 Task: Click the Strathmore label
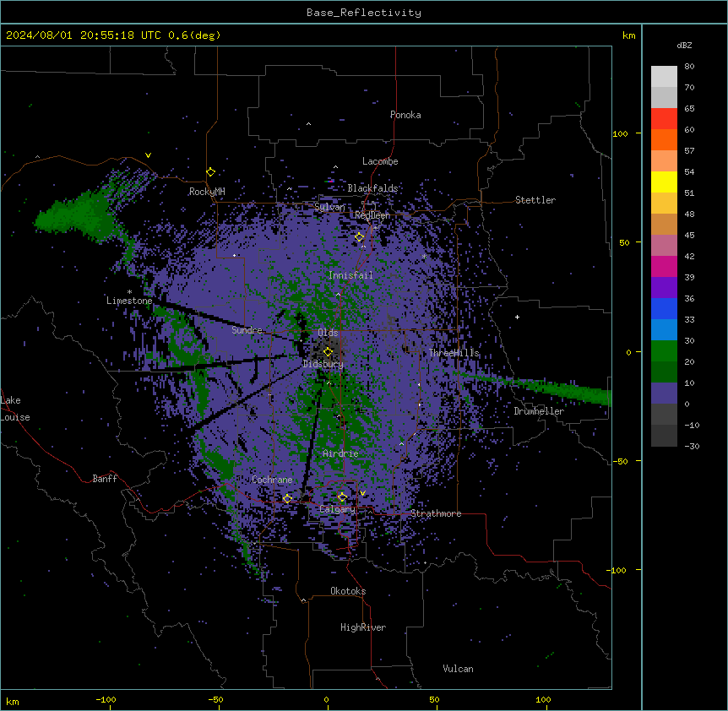point(436,513)
